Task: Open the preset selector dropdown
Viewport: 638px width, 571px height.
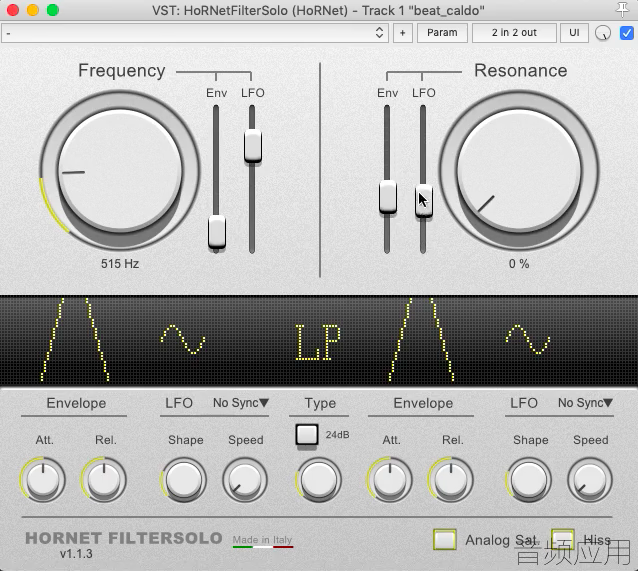Action: [x=195, y=33]
